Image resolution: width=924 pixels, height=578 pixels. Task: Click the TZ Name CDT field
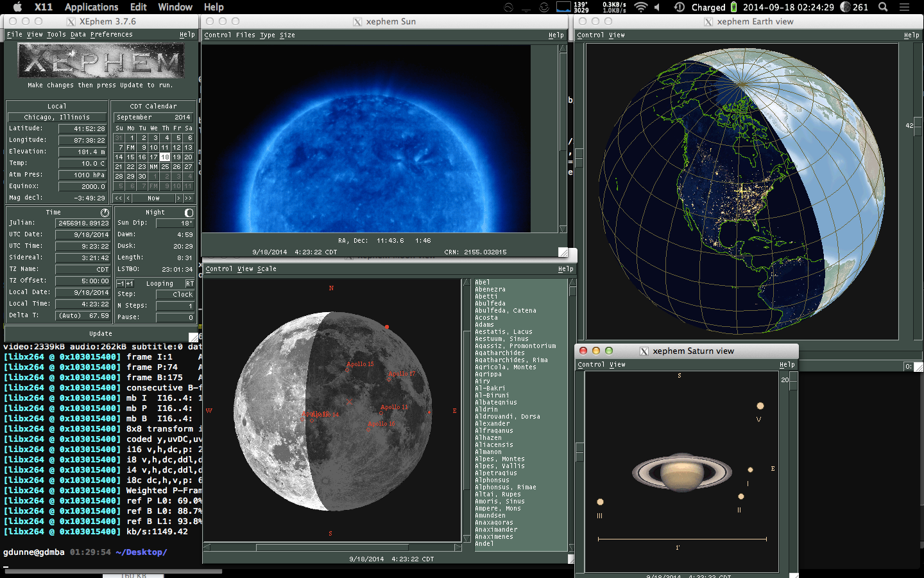83,270
